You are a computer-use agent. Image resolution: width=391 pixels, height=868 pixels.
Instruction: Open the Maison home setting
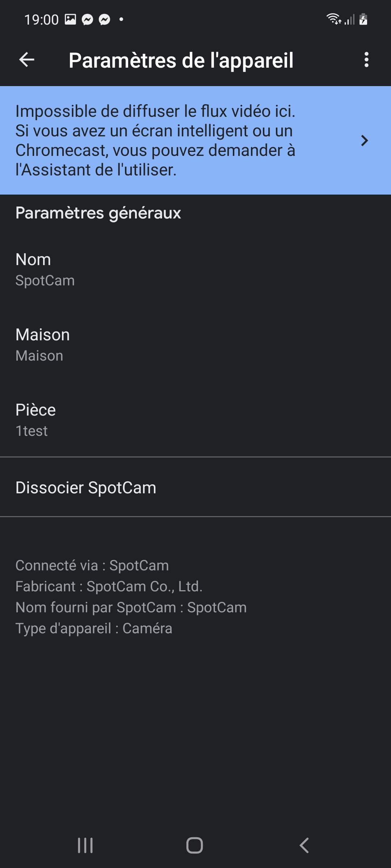195,345
